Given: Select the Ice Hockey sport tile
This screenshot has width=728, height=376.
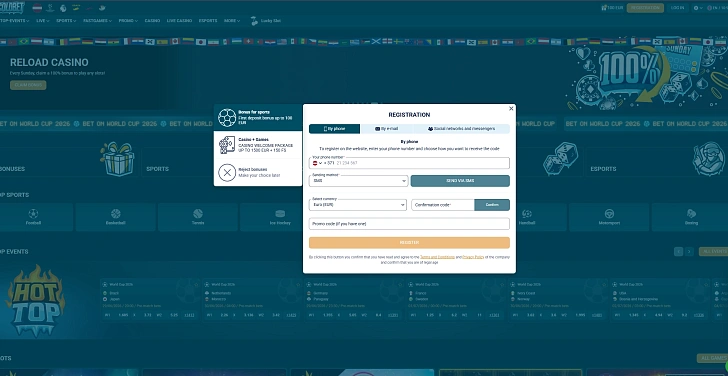Looking at the screenshot, I should [x=280, y=217].
